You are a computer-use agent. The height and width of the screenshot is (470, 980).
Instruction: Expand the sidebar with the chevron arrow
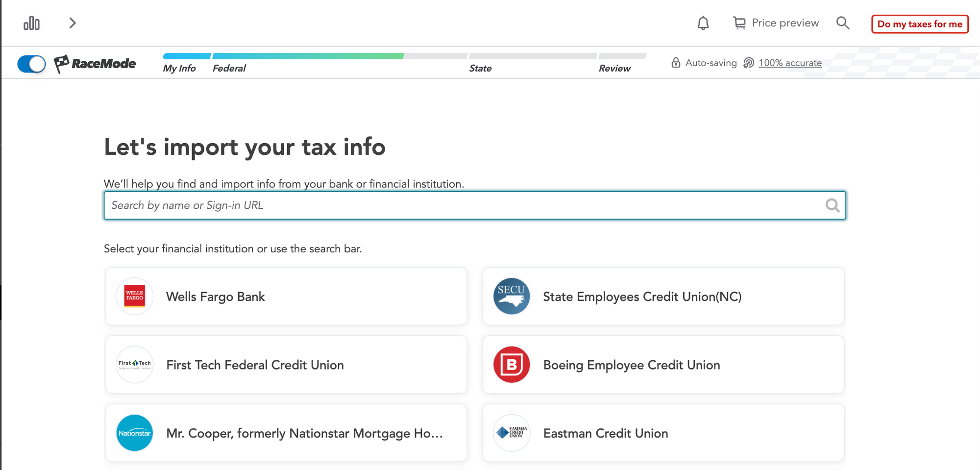click(73, 23)
